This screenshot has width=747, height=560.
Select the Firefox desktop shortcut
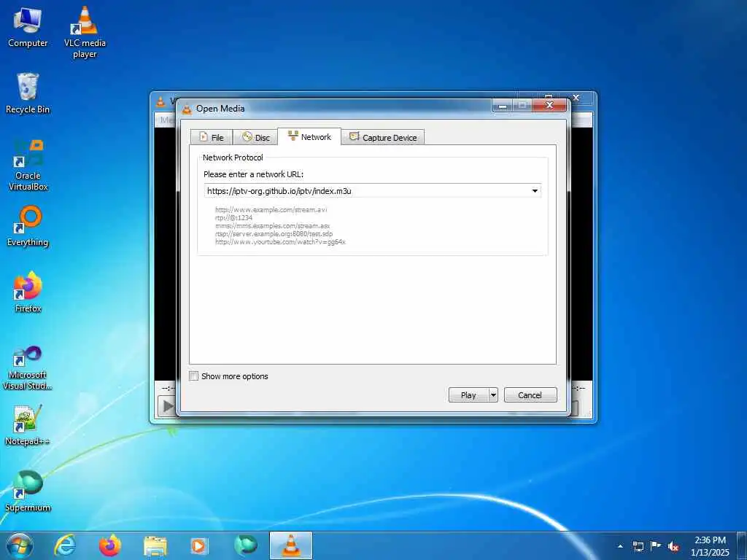point(28,292)
